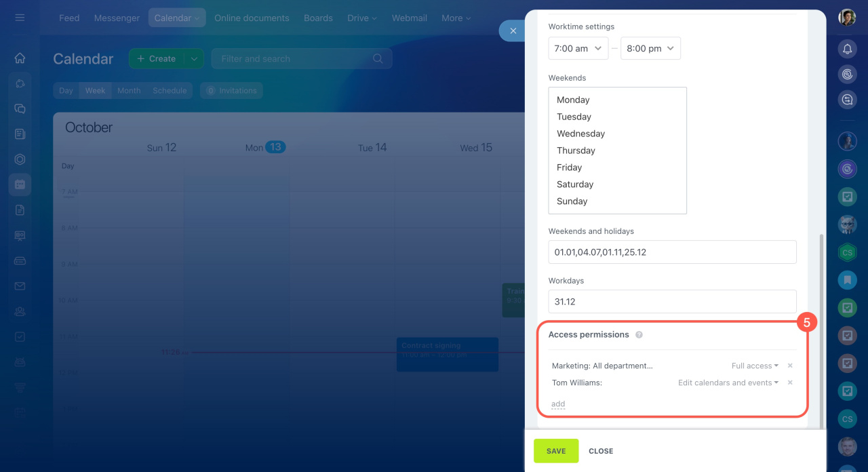Image resolution: width=868 pixels, height=472 pixels.
Task: Click the user profile avatar
Action: click(x=847, y=18)
